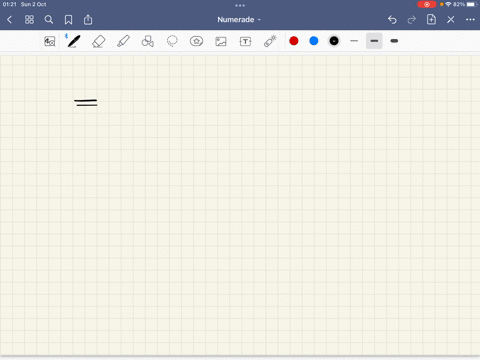Select the zoom window tool
The width and height of the screenshot is (480, 360).
coord(50,41)
